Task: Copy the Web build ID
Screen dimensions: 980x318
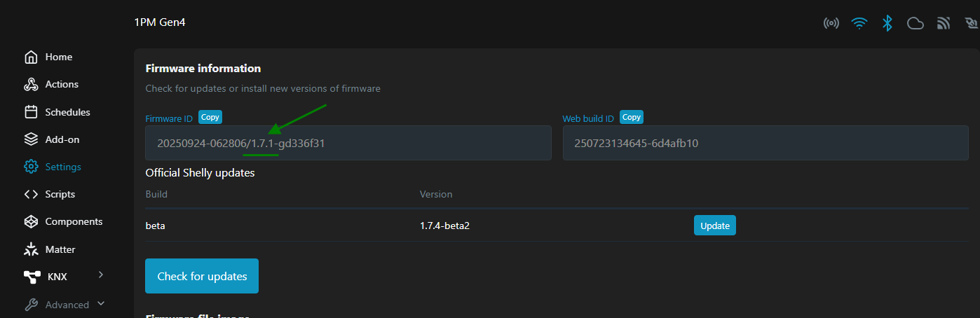Action: click(631, 118)
